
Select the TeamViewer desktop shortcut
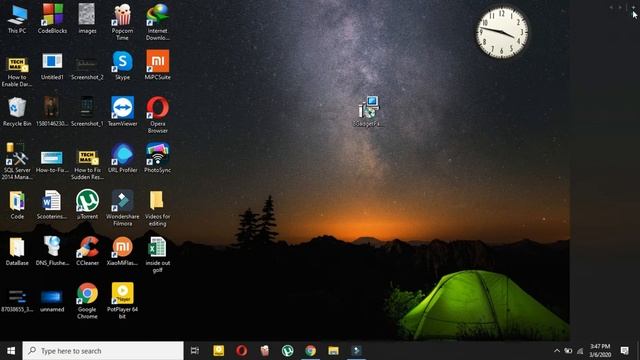coord(122,112)
